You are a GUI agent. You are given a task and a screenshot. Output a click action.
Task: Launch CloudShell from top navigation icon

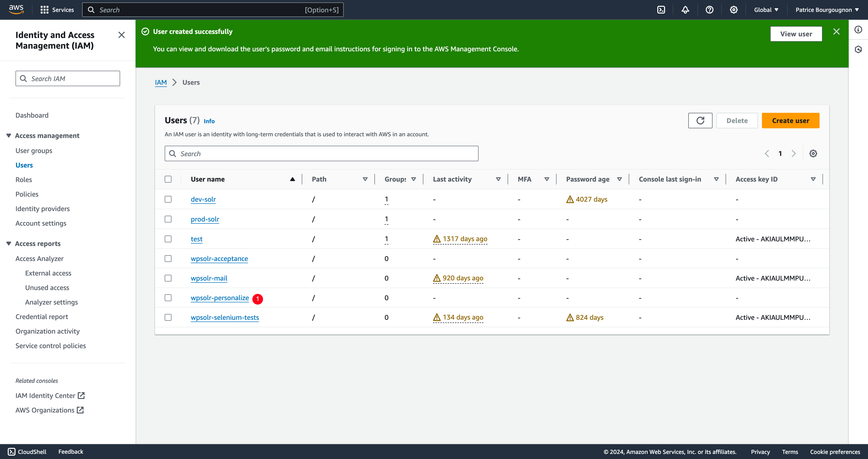(661, 10)
